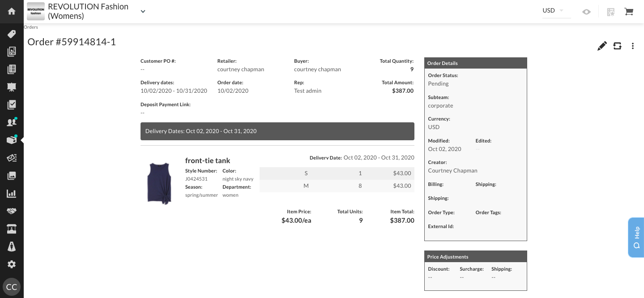Image resolution: width=644 pixels, height=298 pixels.
Task: Toggle the eye preview icon
Action: [586, 12]
